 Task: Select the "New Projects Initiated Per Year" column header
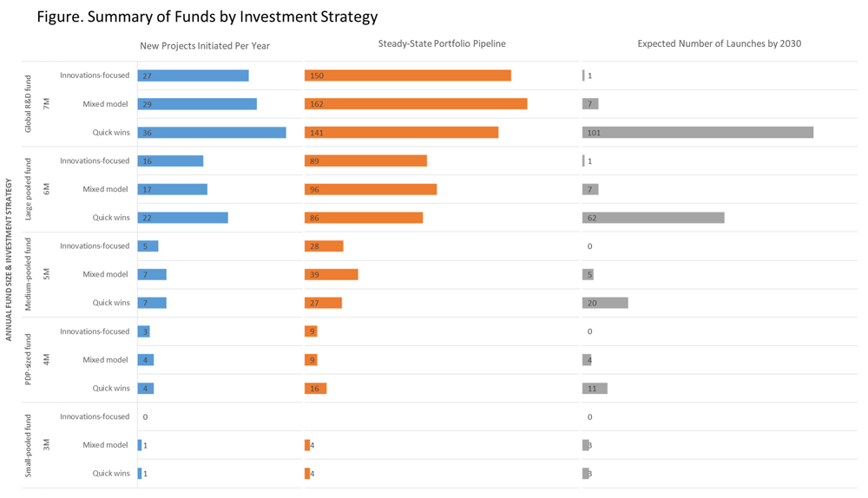[x=205, y=45]
